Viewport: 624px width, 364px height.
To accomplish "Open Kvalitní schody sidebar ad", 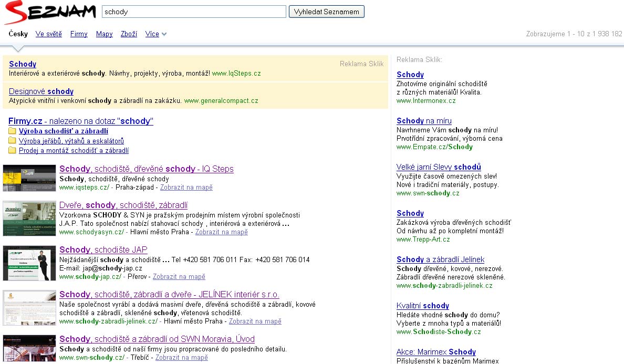I will coord(423,306).
